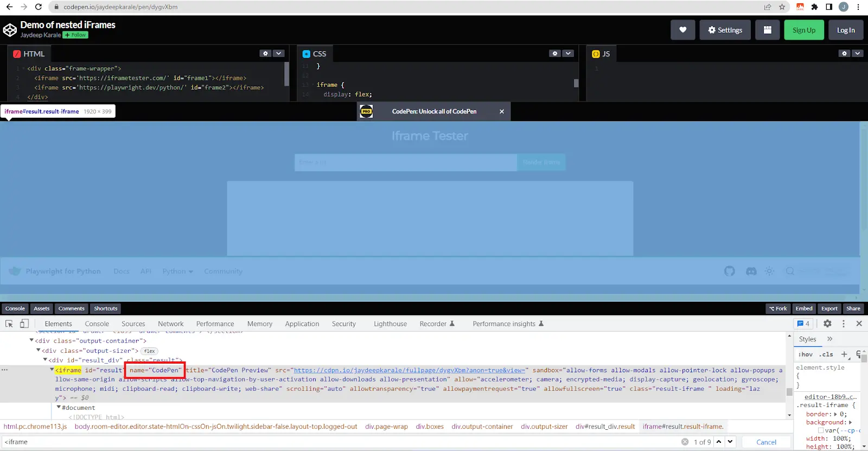Open JS editor settings gear
This screenshot has height=451, width=868.
pyautogui.click(x=844, y=53)
